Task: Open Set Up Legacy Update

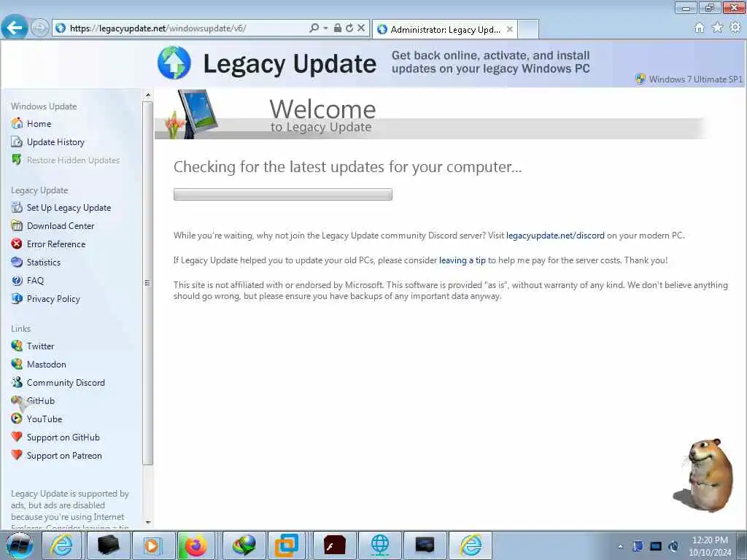Action: click(x=69, y=208)
